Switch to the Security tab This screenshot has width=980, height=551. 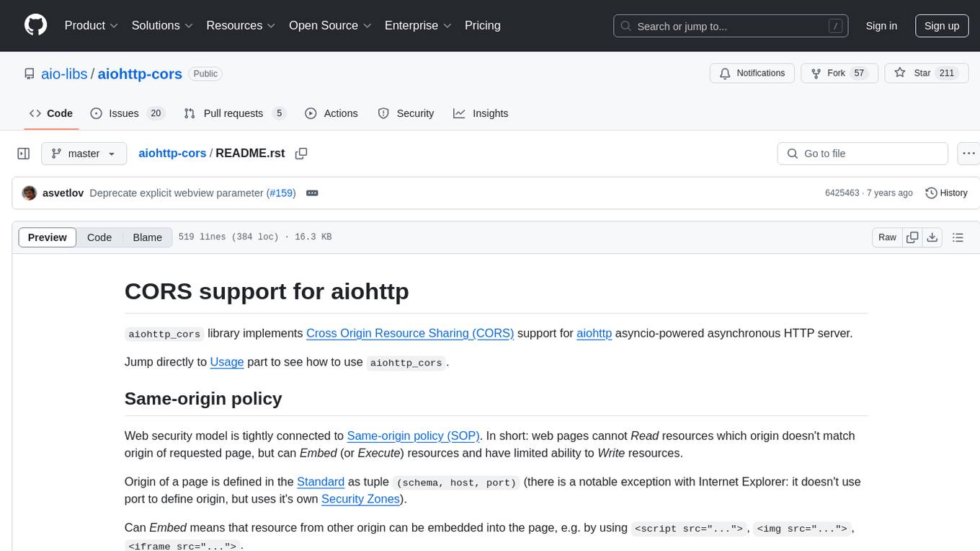[x=406, y=113]
